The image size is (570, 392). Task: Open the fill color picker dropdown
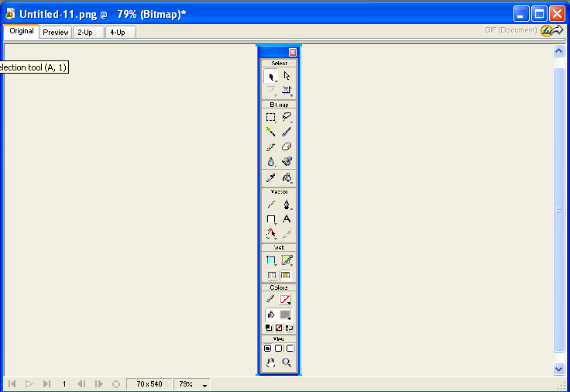tap(286, 315)
